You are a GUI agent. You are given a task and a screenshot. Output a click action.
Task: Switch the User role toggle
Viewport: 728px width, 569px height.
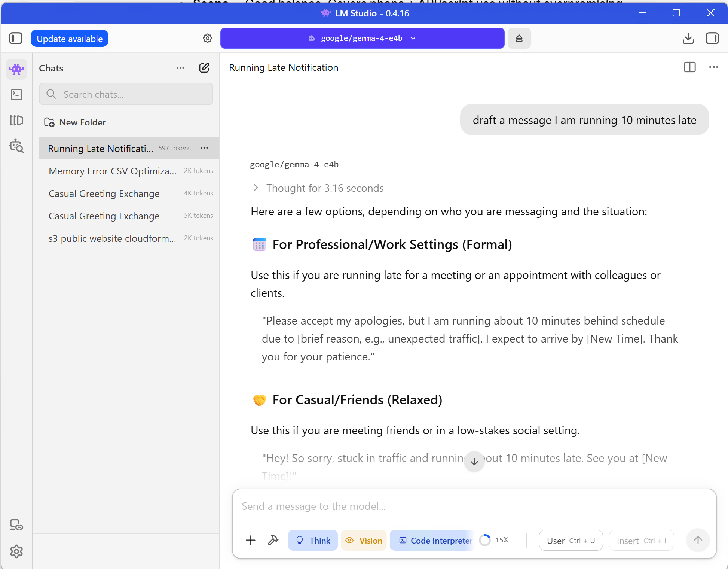click(571, 540)
